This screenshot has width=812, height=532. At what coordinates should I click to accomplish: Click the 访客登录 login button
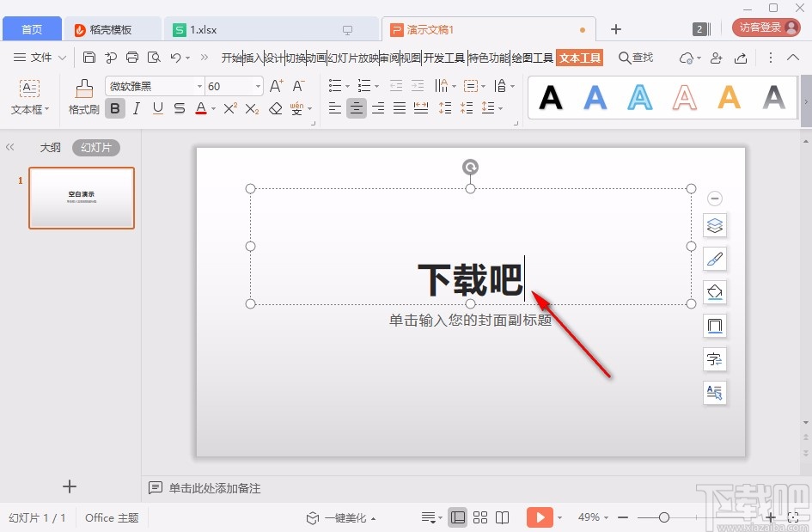[x=763, y=27]
